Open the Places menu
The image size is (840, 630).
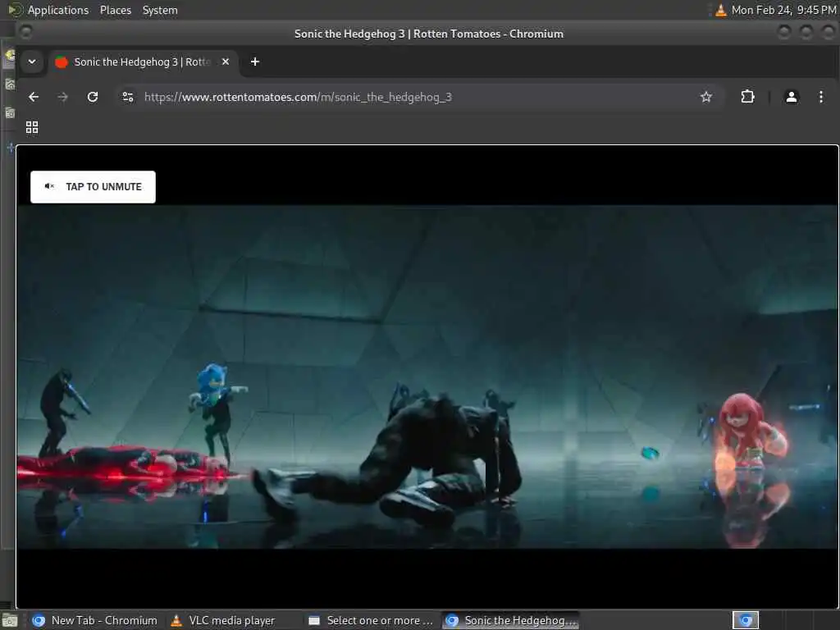click(116, 10)
